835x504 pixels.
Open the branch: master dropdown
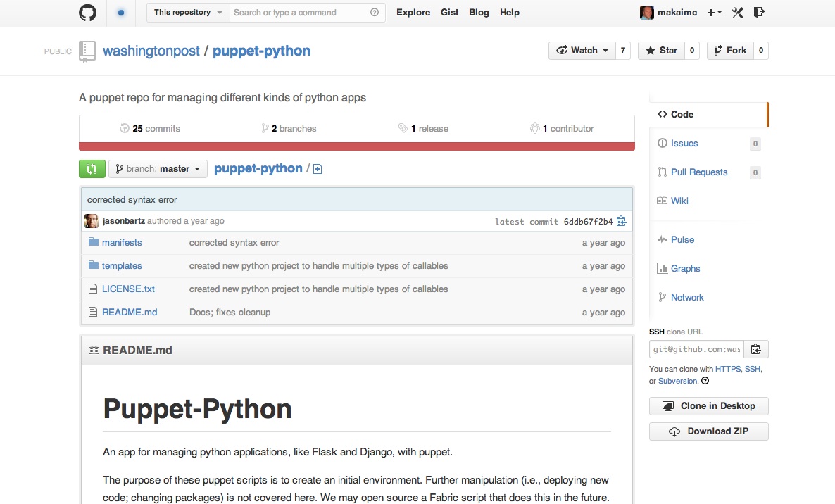158,169
